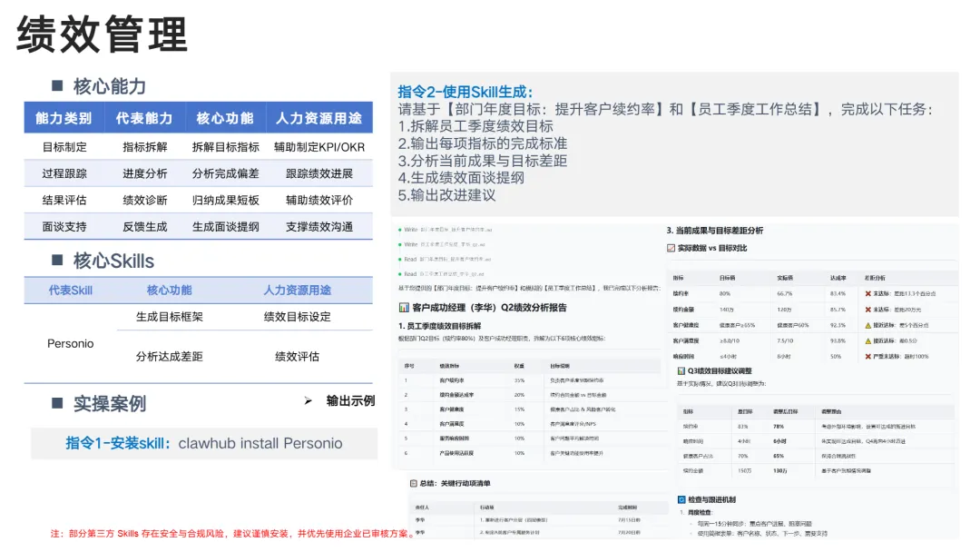This screenshot has width=980, height=552.
Task: Click the 实操案例 section heading
Action: 110,404
